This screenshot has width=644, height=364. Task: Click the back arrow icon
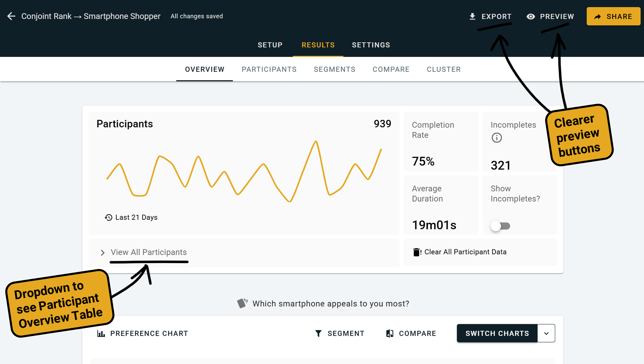11,16
